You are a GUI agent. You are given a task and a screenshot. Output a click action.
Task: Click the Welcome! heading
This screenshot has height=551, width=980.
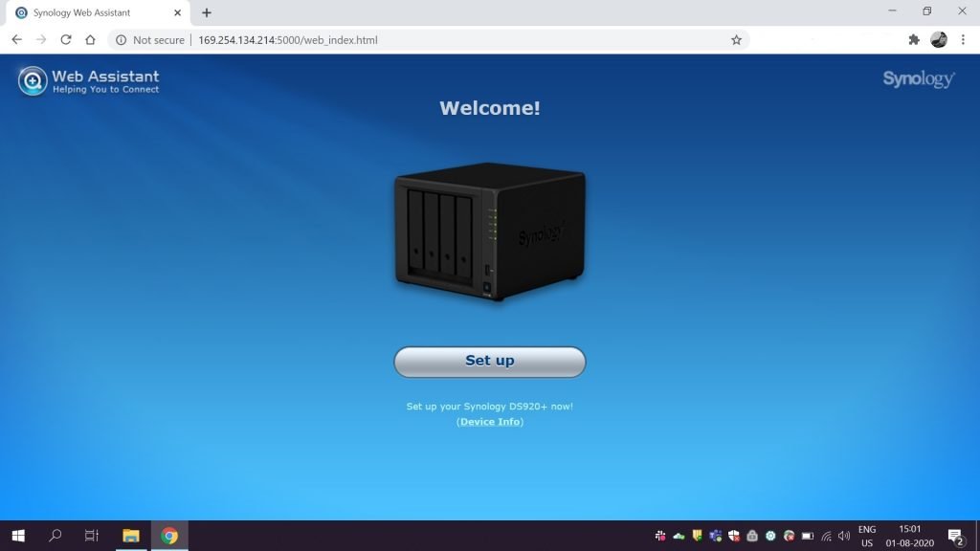point(489,108)
